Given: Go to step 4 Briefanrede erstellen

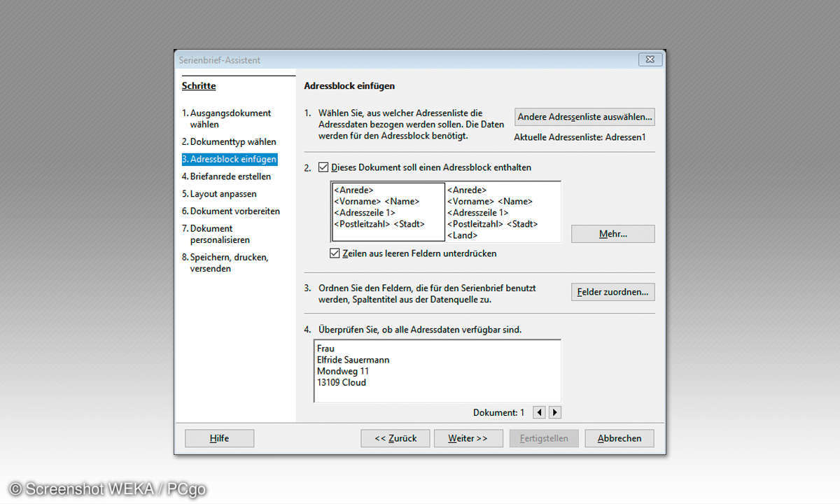Looking at the screenshot, I should [226, 176].
